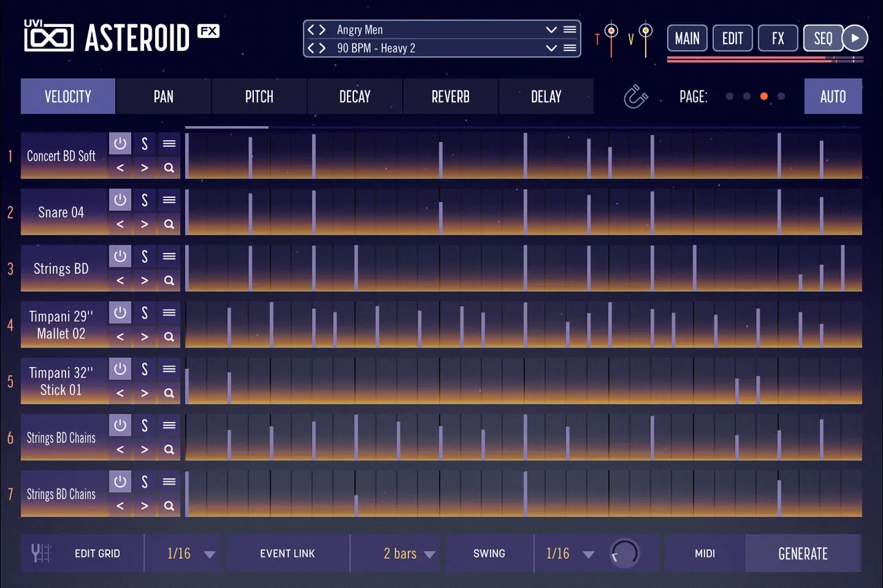Start sequencer with the play button
This screenshot has width=883, height=588.
[x=855, y=38]
